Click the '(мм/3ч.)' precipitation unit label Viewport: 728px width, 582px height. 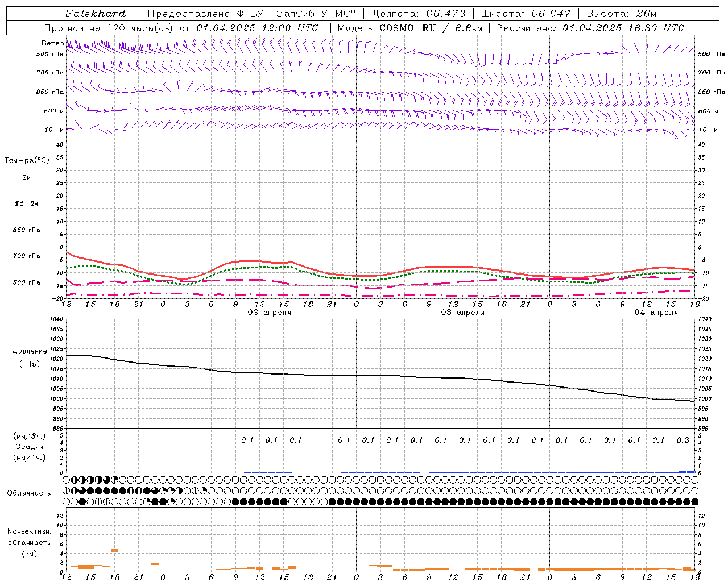(30, 436)
